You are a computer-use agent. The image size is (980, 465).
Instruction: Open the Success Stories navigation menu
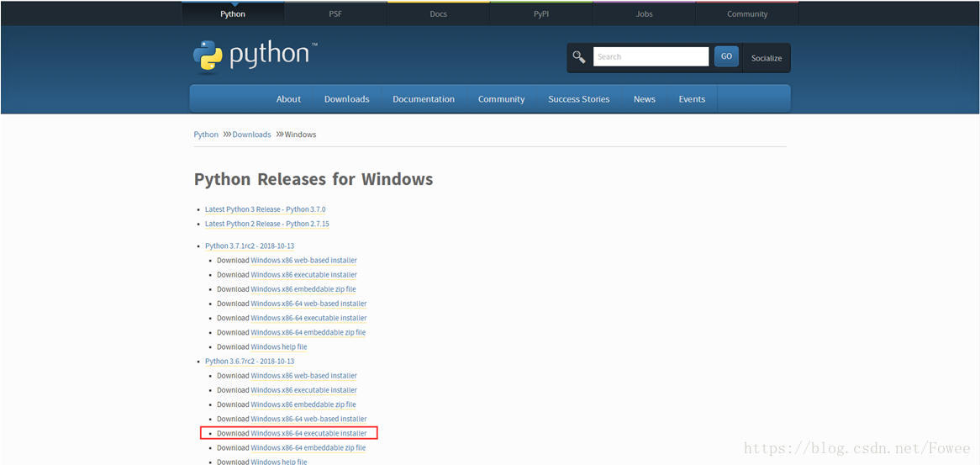click(579, 98)
